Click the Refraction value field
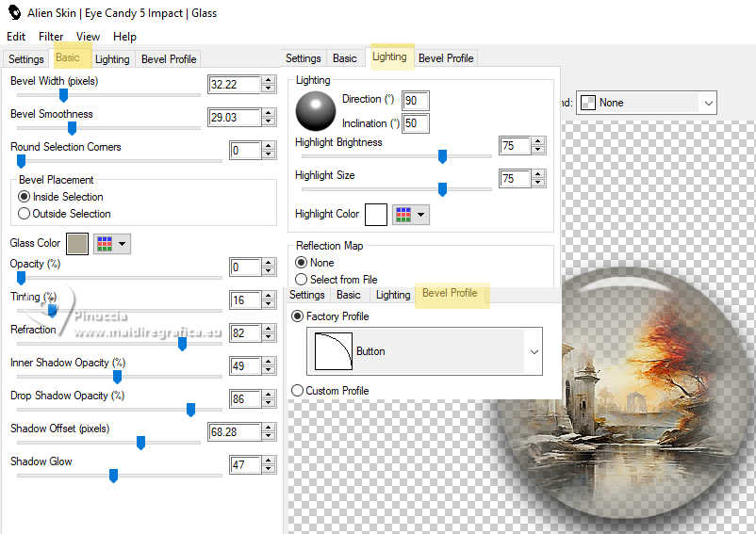This screenshot has width=756, height=534. [x=245, y=333]
